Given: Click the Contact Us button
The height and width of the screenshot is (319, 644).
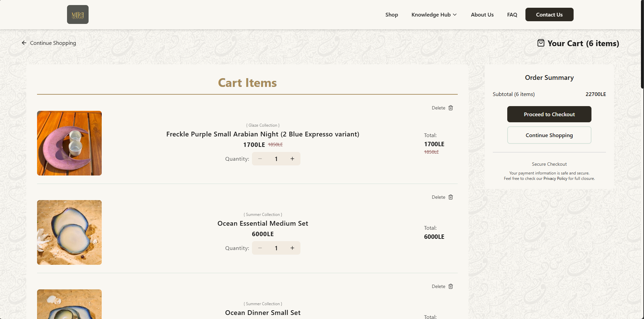Looking at the screenshot, I should 549,14.
